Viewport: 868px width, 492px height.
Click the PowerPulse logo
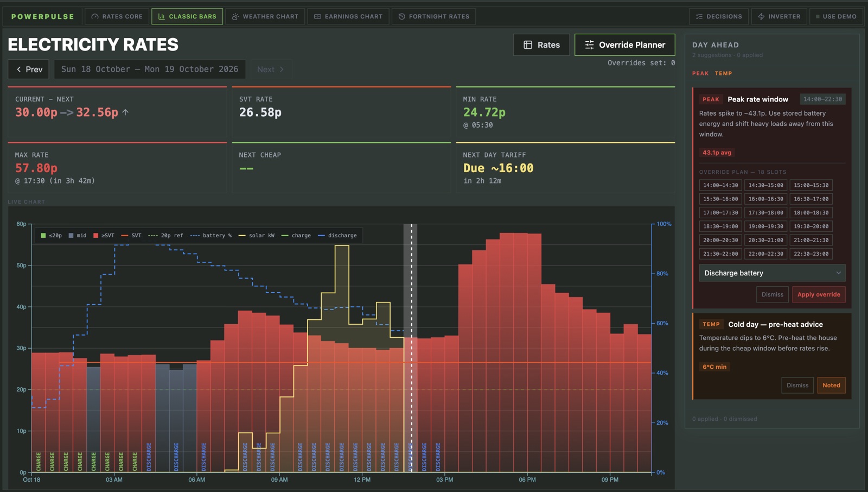pos(43,16)
